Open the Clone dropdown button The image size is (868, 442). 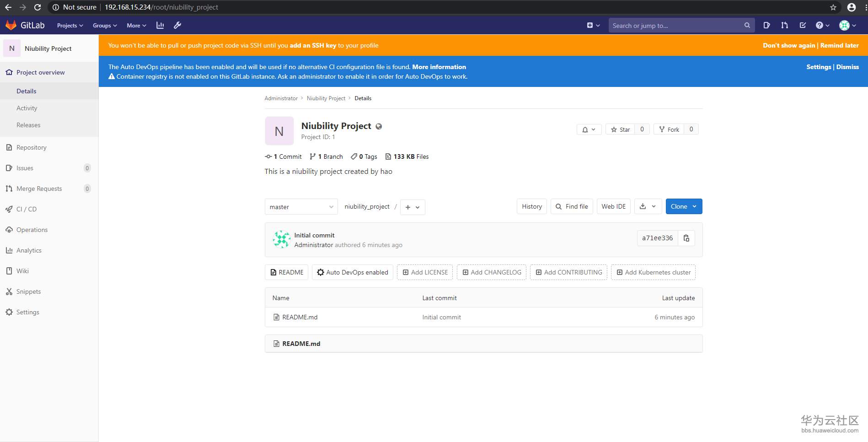[684, 206]
